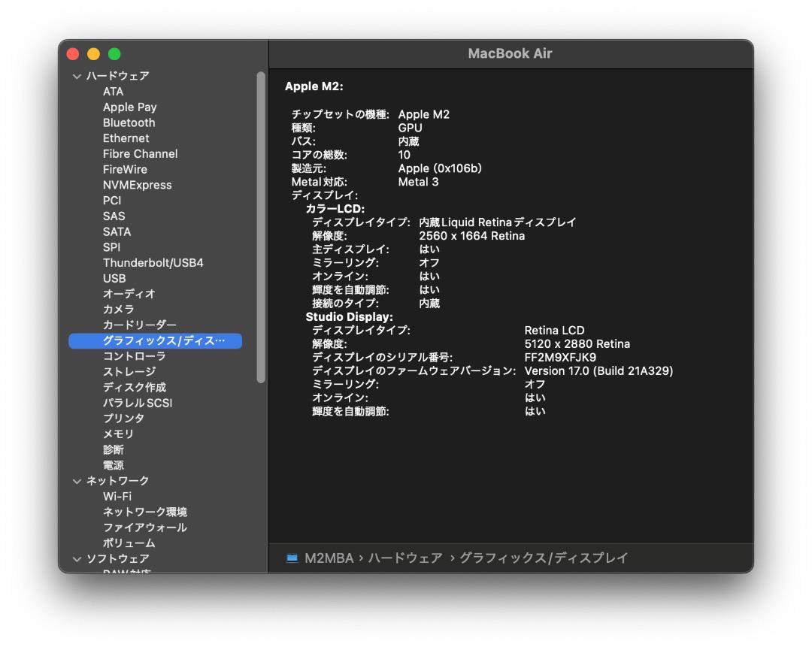This screenshot has height=650, width=812.
Task: Click the Version 17.0 (Build 21A329) value
Action: click(x=598, y=371)
